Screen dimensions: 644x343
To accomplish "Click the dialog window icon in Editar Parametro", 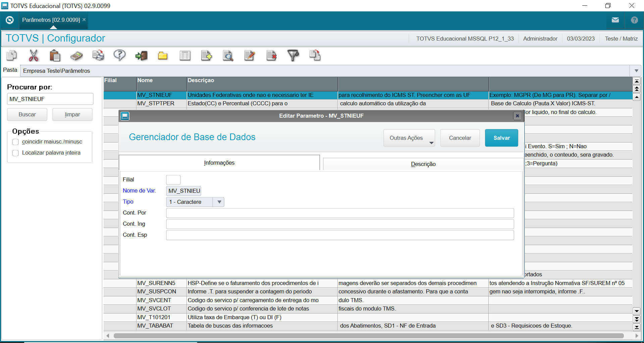I will 125,116.
